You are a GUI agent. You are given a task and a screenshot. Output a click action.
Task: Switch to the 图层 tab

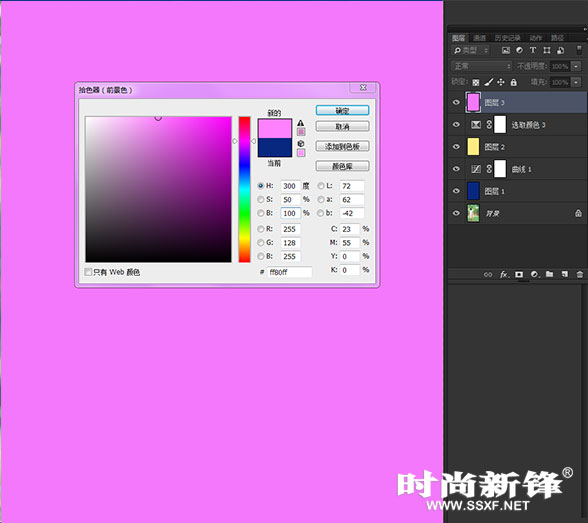click(x=458, y=38)
